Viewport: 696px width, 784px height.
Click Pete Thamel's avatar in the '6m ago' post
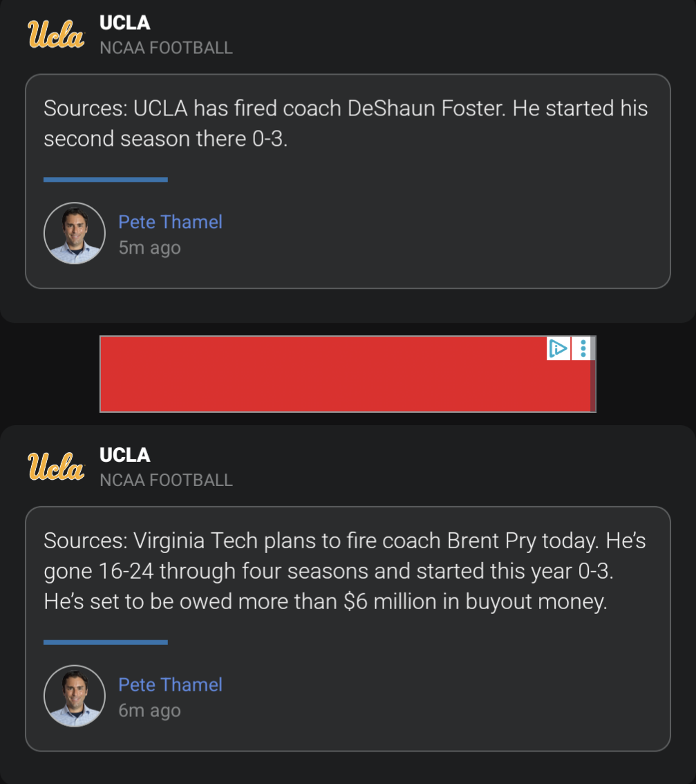click(x=74, y=696)
